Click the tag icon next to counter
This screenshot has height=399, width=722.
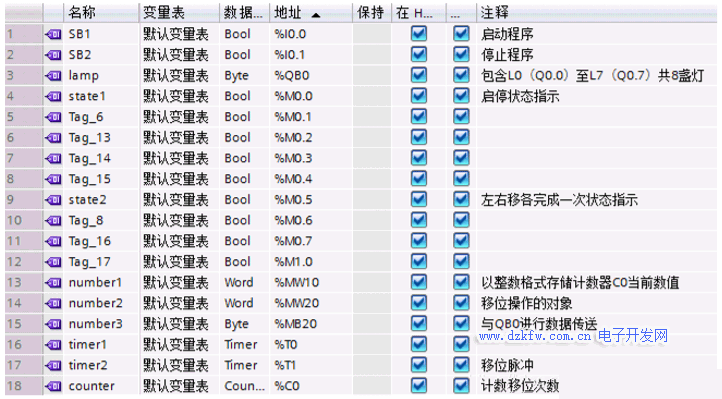click(x=54, y=386)
